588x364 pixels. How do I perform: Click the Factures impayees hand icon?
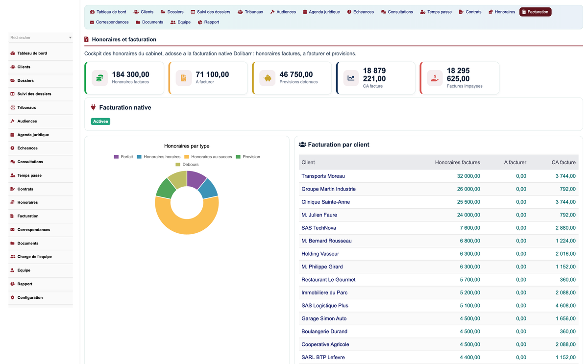pos(435,78)
